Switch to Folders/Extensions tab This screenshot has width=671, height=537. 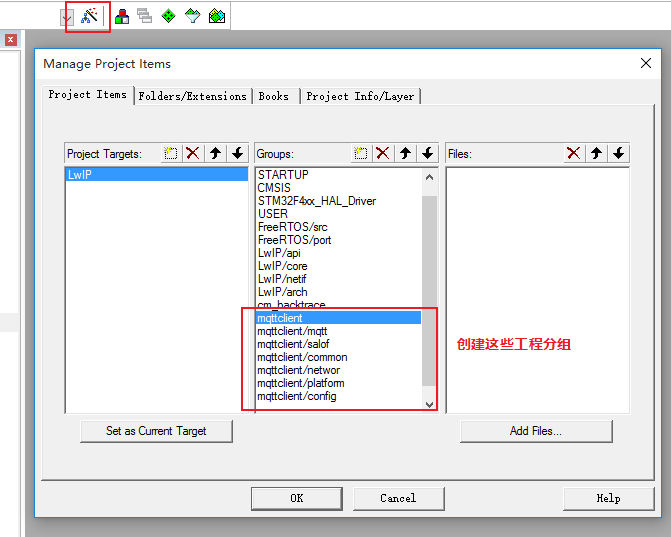[x=193, y=96]
